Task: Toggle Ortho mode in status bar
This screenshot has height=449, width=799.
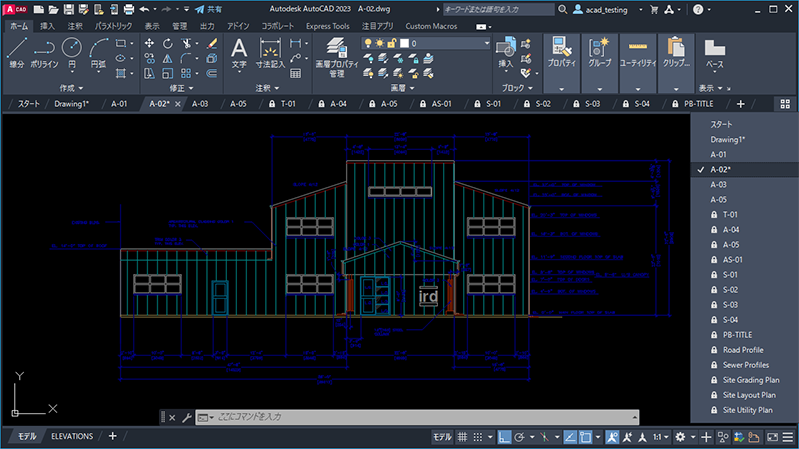Action: tap(504, 437)
